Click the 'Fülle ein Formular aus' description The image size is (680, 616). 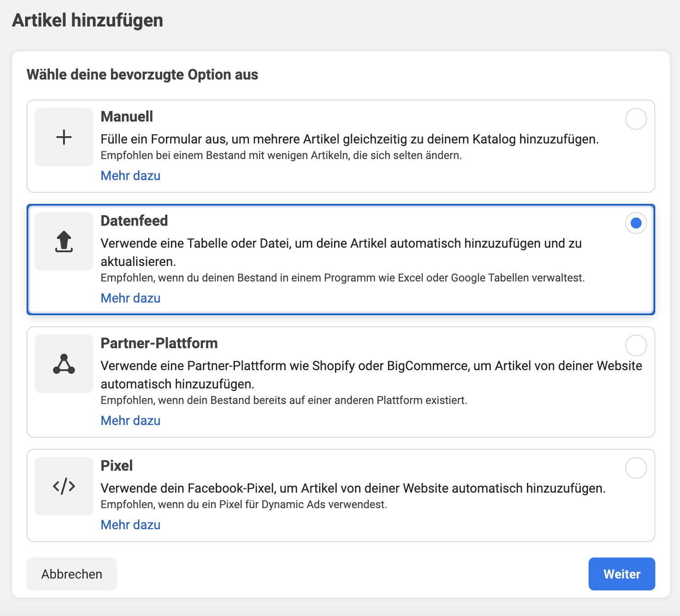pos(350,139)
